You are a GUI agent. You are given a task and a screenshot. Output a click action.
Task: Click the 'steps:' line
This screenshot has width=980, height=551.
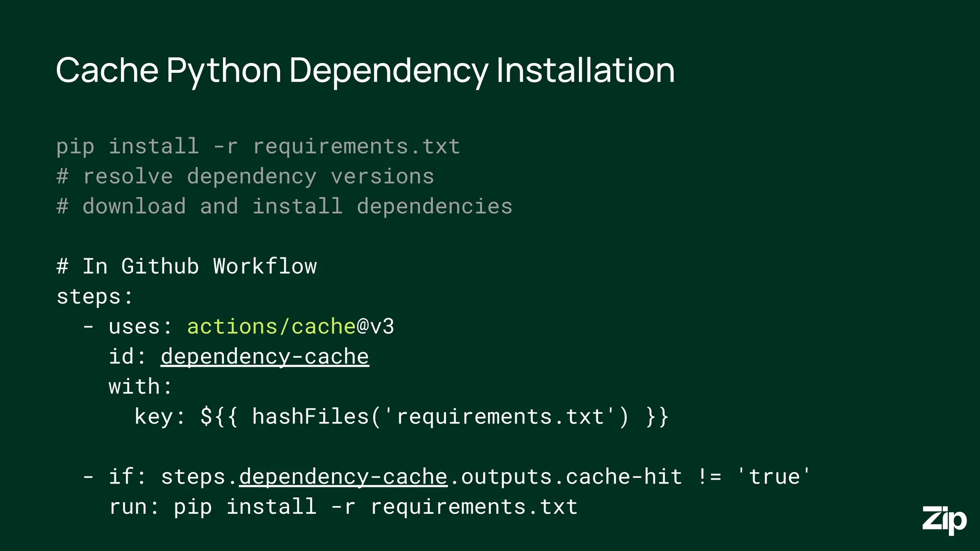point(95,297)
